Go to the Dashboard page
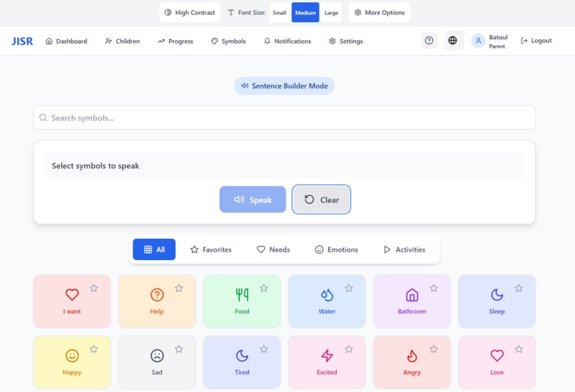Viewport: 575px width, 392px height. click(66, 41)
